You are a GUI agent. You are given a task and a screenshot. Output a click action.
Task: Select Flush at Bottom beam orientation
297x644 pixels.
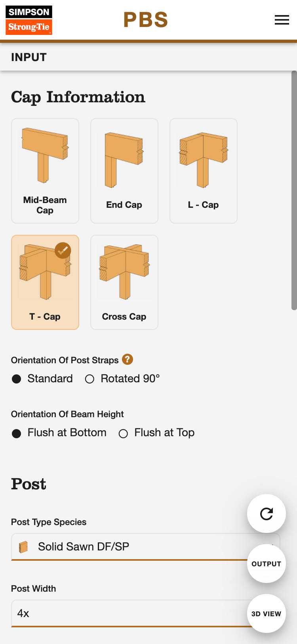(x=17, y=433)
